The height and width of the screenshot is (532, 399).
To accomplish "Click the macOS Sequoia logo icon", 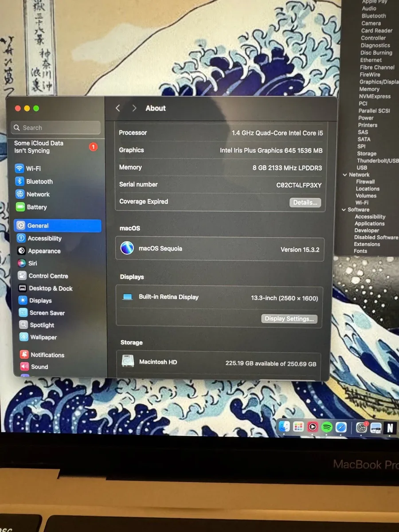I will click(127, 248).
